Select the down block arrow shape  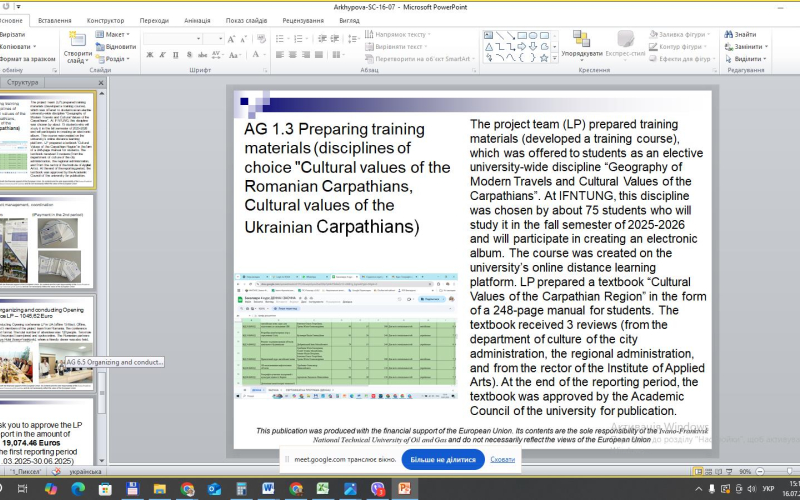[x=533, y=46]
